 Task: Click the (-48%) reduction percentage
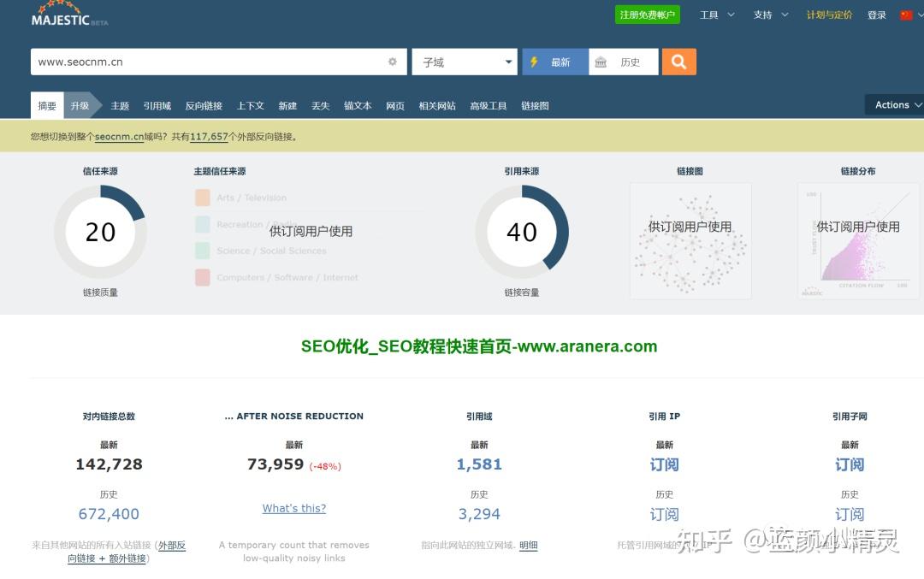(325, 466)
